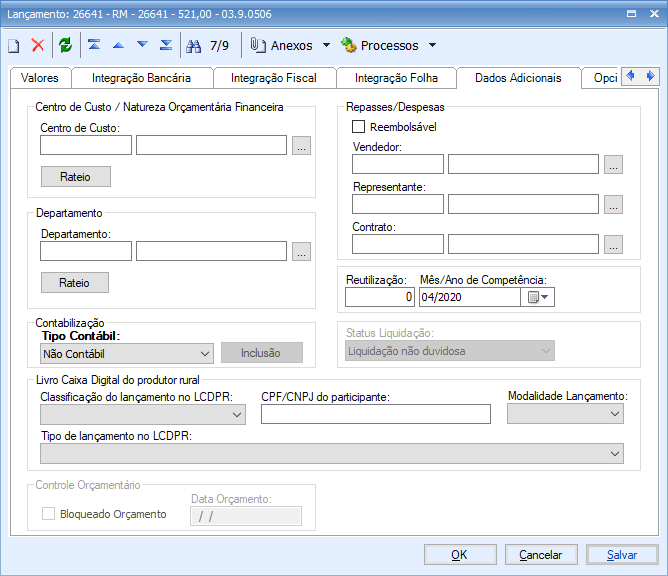Open calendar for Mês/Ano de Competência
The height and width of the screenshot is (576, 668).
[x=537, y=297]
